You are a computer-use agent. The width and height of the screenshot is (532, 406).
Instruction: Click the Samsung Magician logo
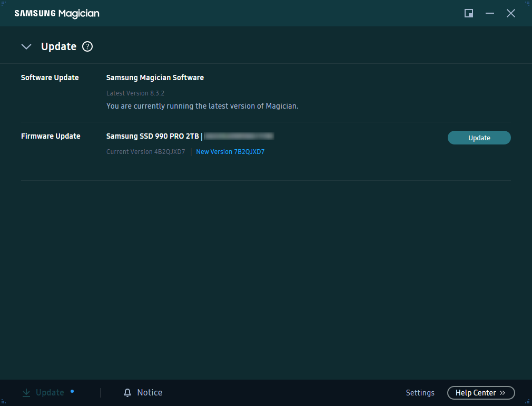[x=57, y=14]
